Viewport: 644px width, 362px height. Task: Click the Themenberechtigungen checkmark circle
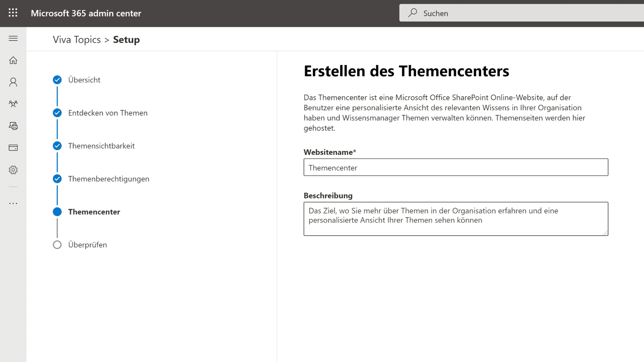[57, 179]
